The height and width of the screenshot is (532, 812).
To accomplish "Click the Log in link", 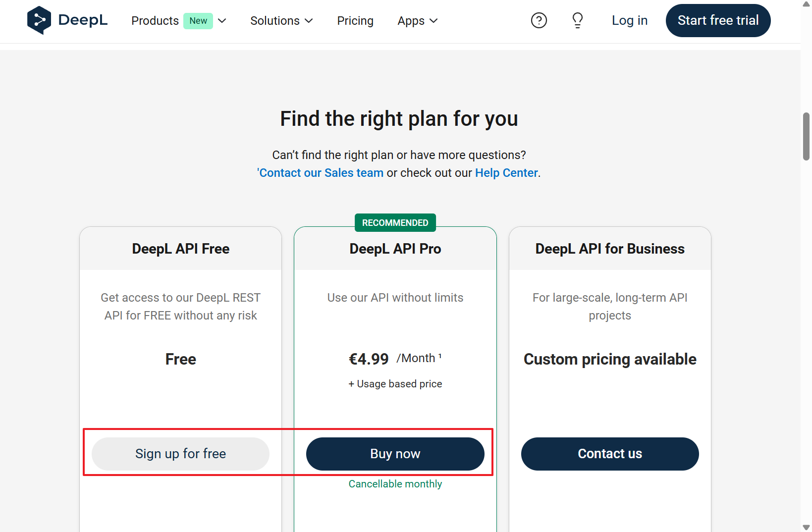I will tap(630, 20).
